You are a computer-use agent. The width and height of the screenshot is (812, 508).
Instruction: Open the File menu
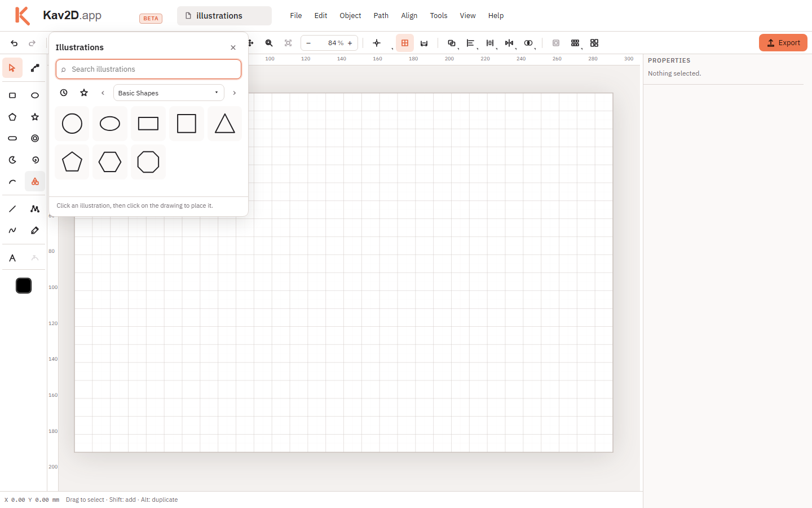pos(296,16)
